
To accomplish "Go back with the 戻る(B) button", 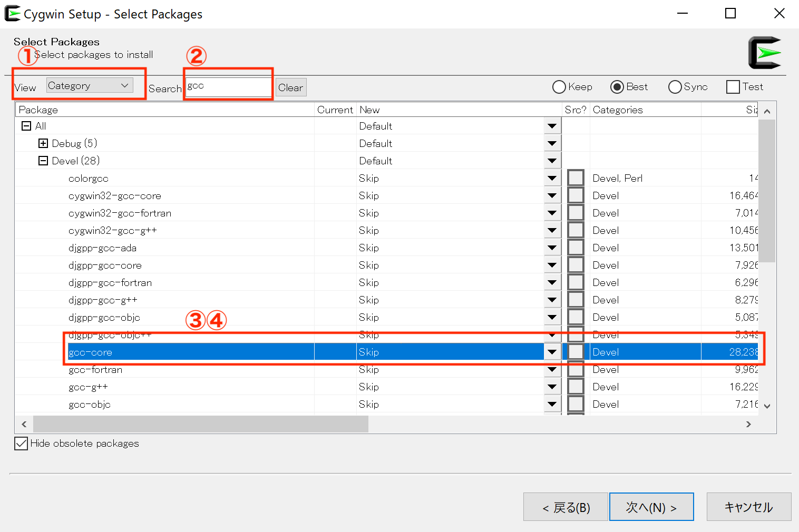I will click(566, 507).
